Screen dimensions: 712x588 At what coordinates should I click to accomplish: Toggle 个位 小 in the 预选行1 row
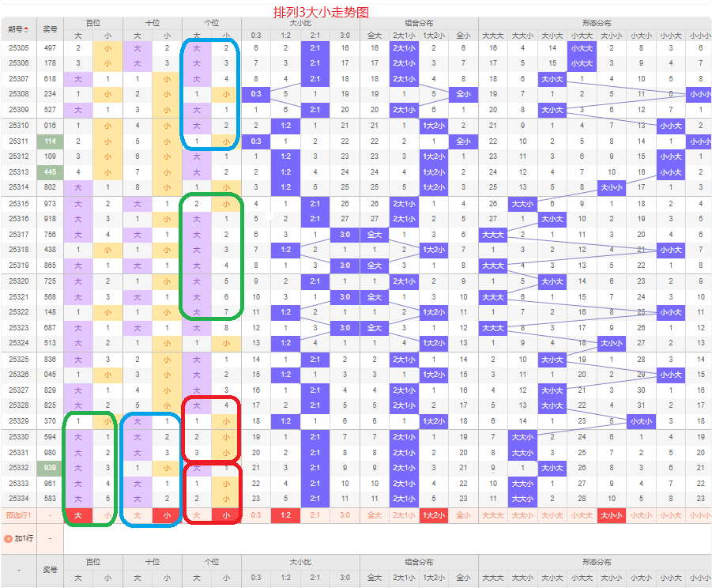pyautogui.click(x=227, y=515)
